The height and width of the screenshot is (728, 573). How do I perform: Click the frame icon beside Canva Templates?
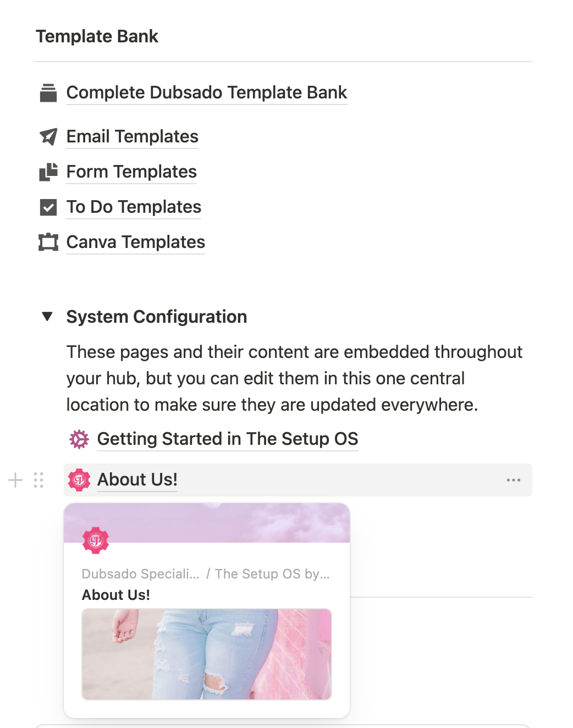click(48, 242)
